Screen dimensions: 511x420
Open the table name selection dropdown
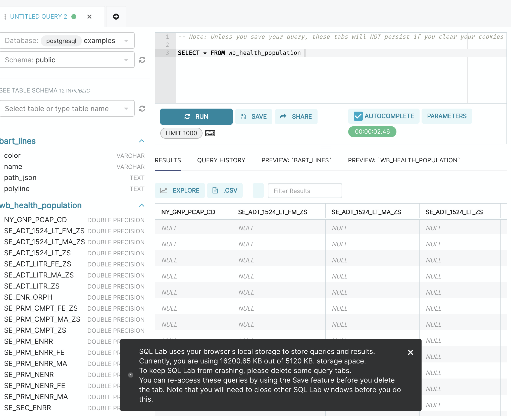67,109
